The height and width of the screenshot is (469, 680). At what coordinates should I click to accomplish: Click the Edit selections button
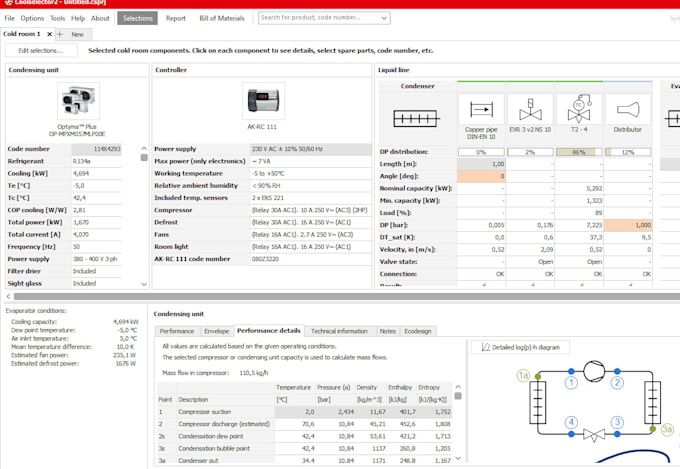(x=41, y=50)
